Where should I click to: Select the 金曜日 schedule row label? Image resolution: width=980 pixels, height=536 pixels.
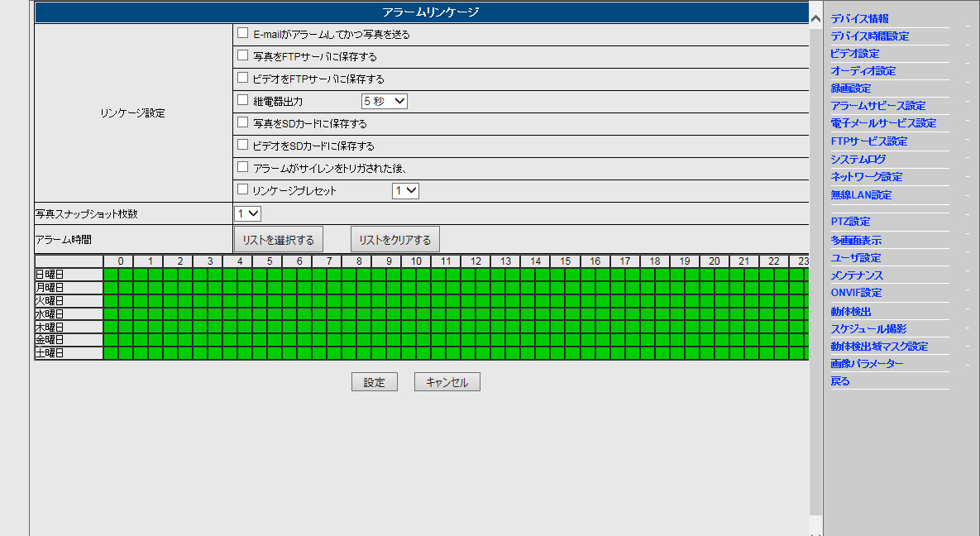pos(69,340)
